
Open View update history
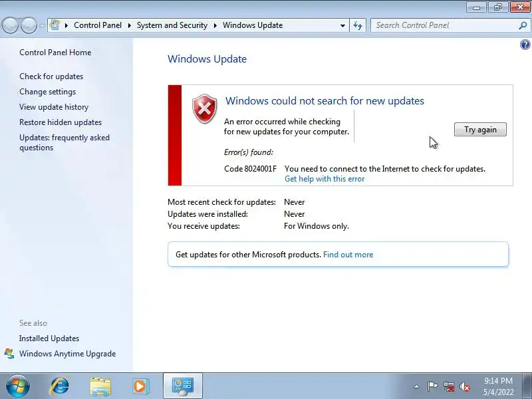pos(54,107)
